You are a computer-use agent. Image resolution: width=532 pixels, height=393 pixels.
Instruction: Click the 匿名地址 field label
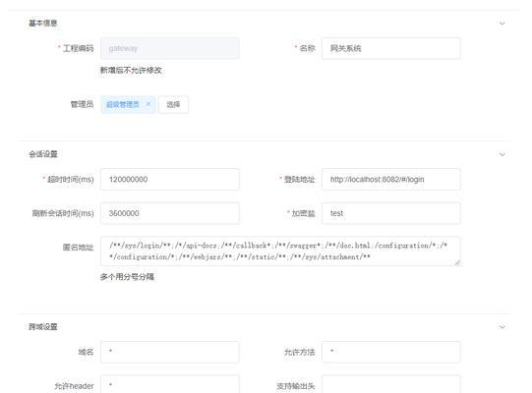pos(78,248)
